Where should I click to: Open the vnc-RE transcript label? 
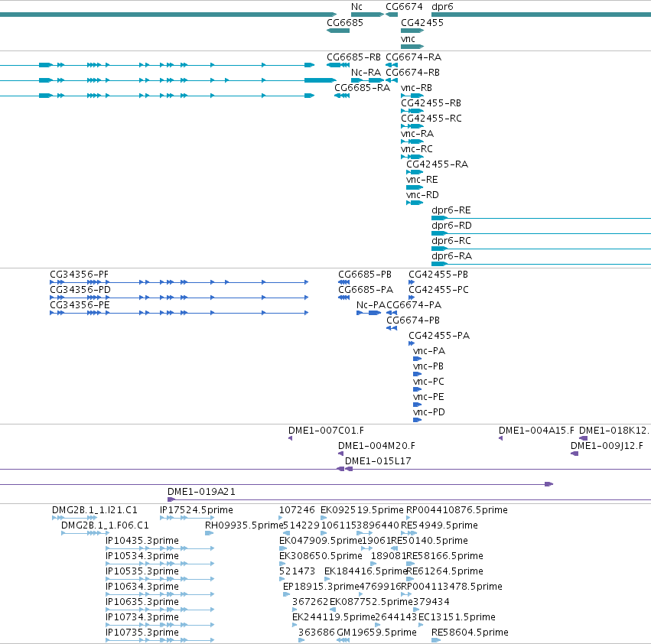422,180
